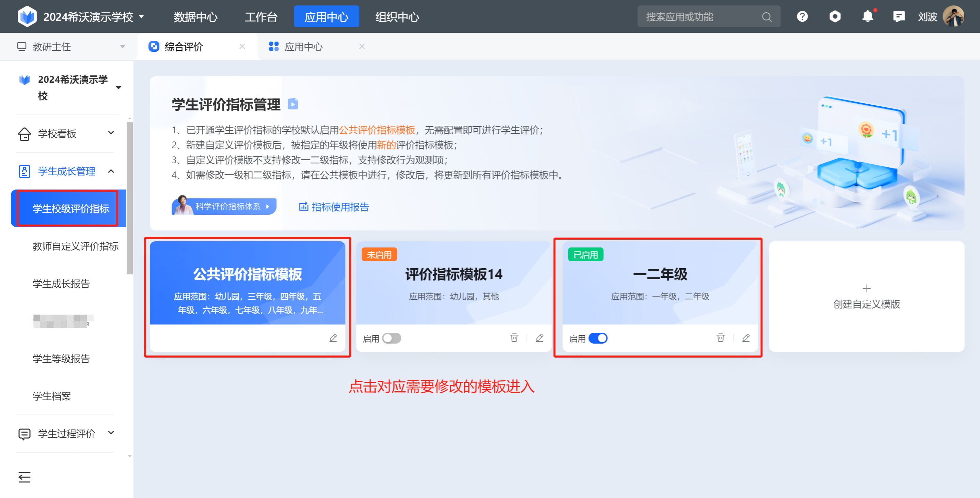Screen dimensions: 980x498
Task: Disable the 一二年级 template toggle
Action: [x=598, y=338]
